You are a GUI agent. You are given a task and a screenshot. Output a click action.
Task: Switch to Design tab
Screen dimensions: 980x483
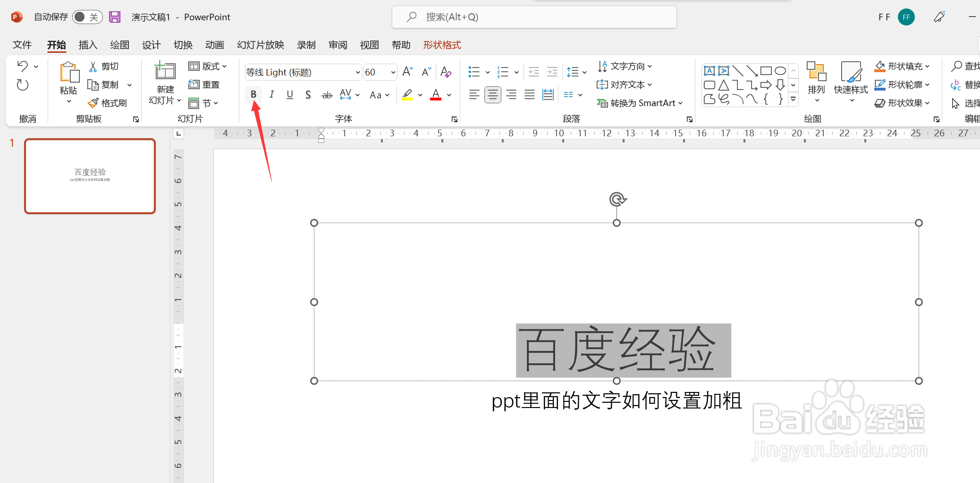[x=151, y=45]
